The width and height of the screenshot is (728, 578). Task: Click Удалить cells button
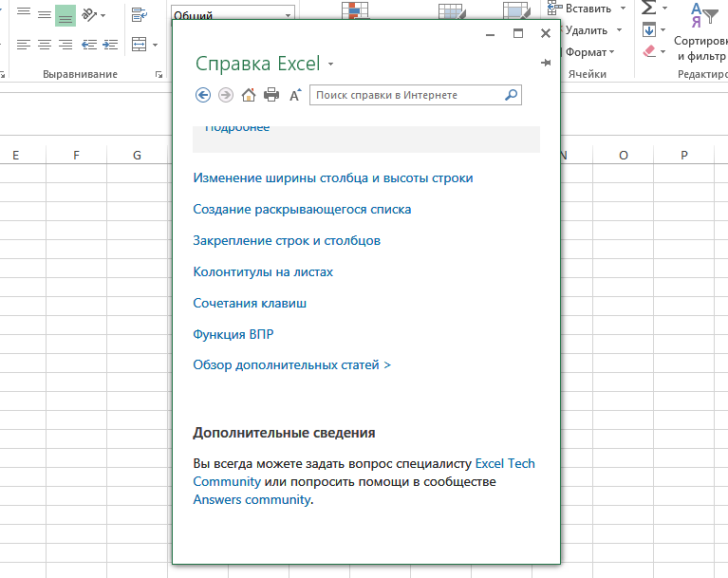pyautogui.click(x=585, y=30)
